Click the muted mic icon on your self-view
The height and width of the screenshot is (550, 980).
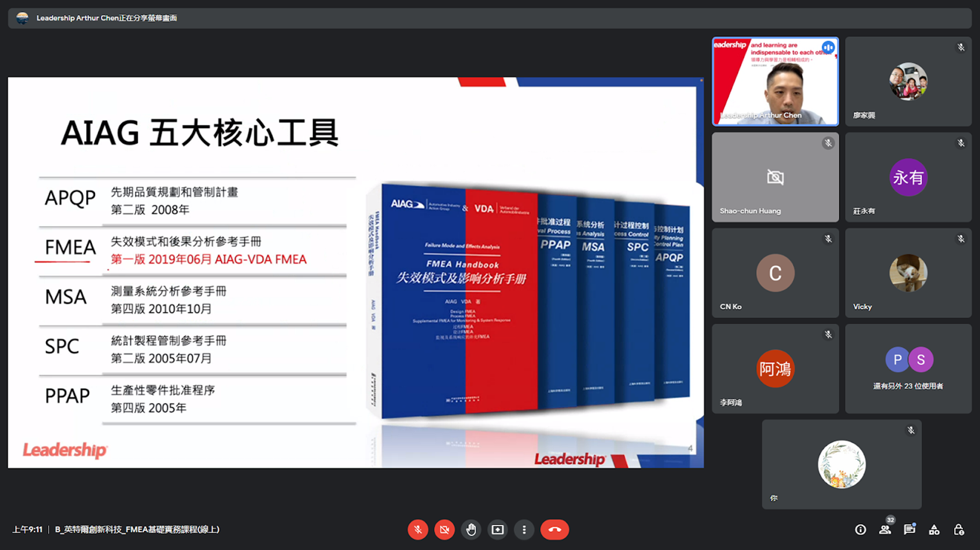[910, 430]
